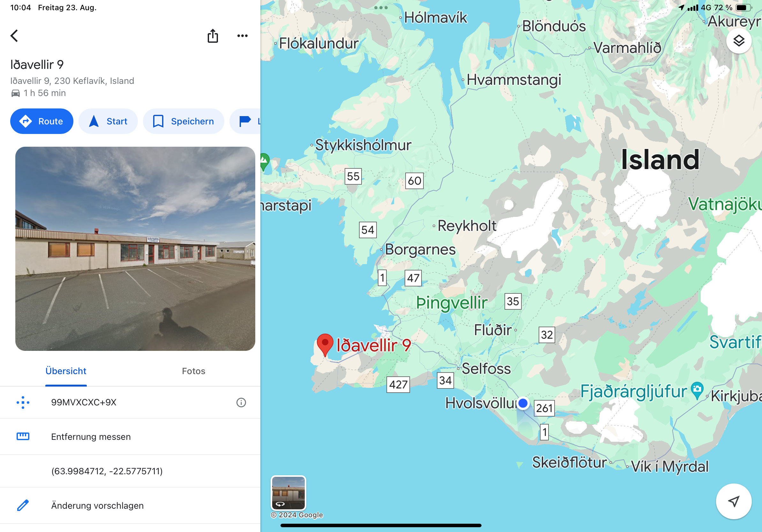Image resolution: width=762 pixels, height=532 pixels.
Task: Select the Übersicht tab
Action: [66, 371]
